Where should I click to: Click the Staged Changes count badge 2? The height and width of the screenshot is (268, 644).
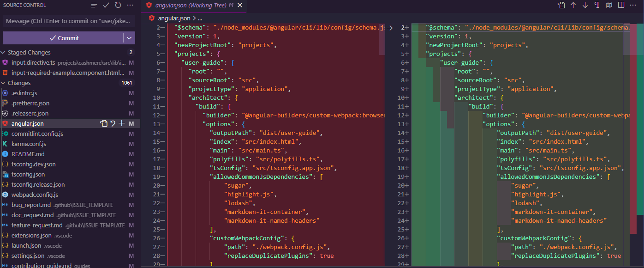(x=131, y=52)
